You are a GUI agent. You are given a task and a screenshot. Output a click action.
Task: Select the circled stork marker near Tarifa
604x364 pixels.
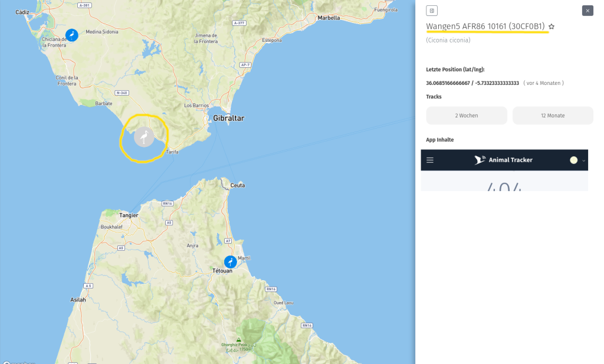(144, 137)
